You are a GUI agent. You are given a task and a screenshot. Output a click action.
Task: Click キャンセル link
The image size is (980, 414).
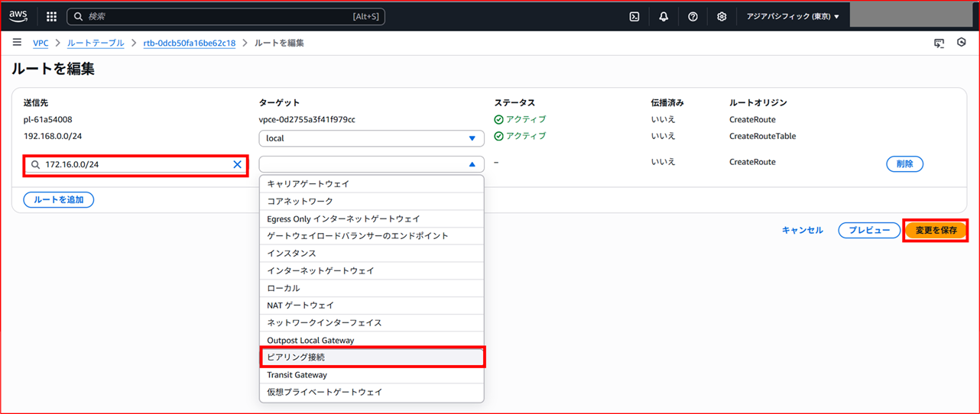pyautogui.click(x=803, y=231)
